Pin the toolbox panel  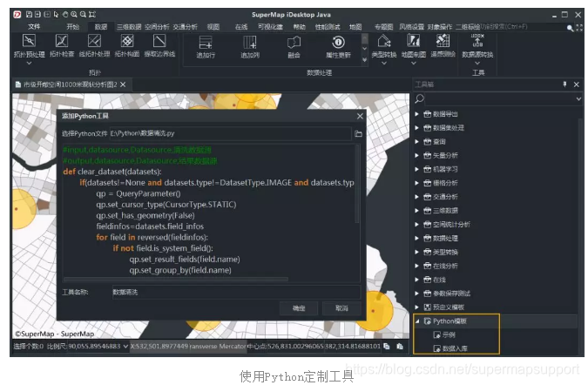[564, 84]
